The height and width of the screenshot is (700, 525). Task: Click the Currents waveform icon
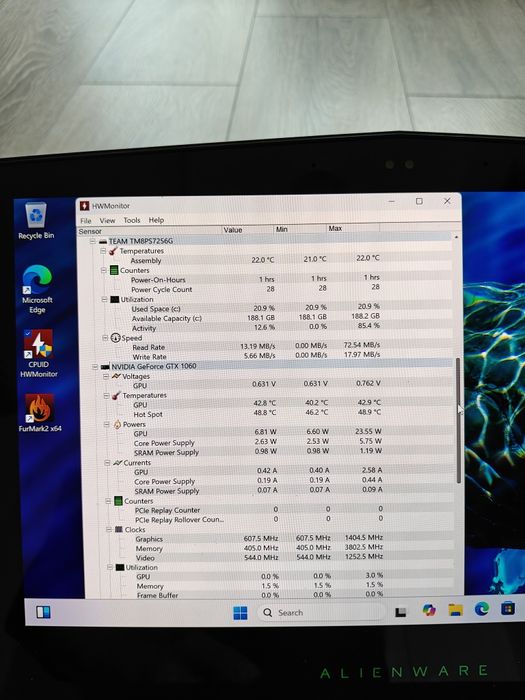[x=118, y=463]
